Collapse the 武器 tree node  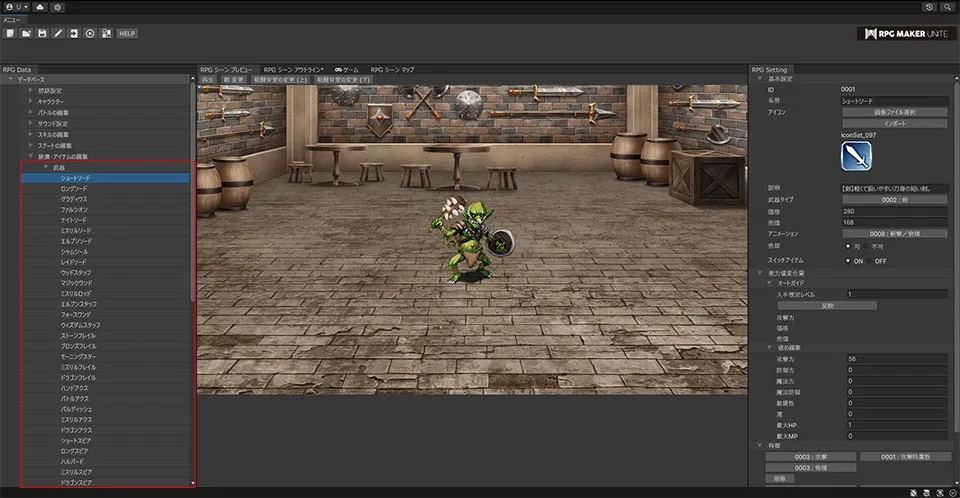coord(46,168)
